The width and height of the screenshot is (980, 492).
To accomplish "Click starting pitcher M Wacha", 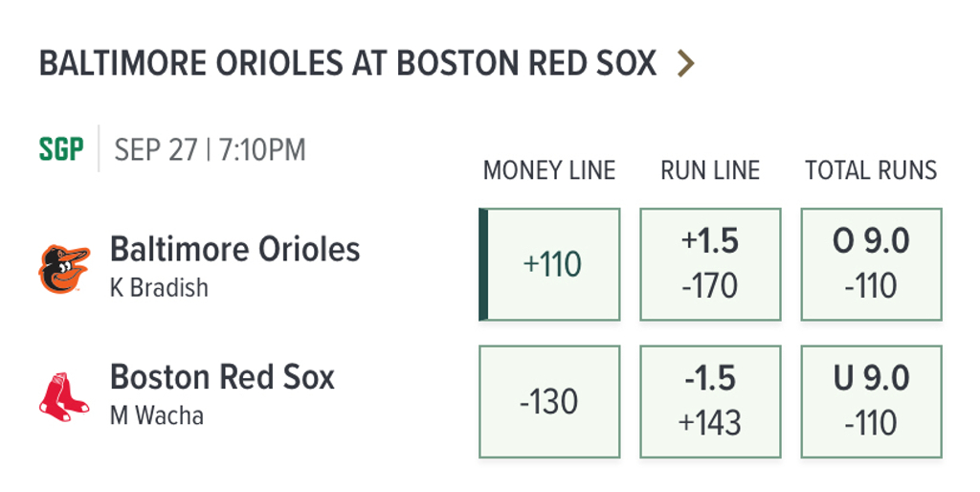I will tap(157, 416).
